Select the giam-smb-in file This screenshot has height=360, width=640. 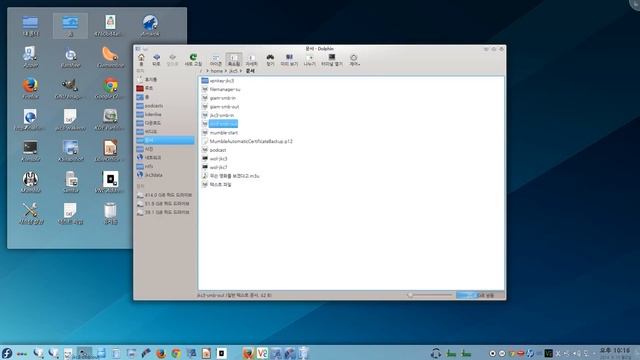coord(219,98)
